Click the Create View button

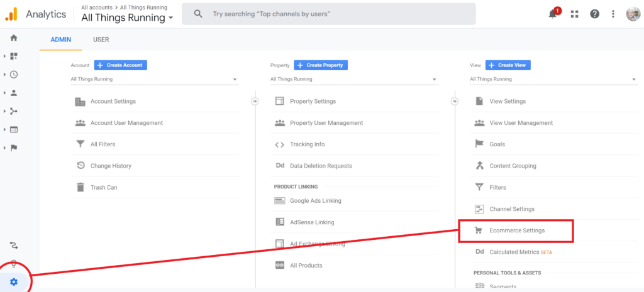click(x=508, y=65)
